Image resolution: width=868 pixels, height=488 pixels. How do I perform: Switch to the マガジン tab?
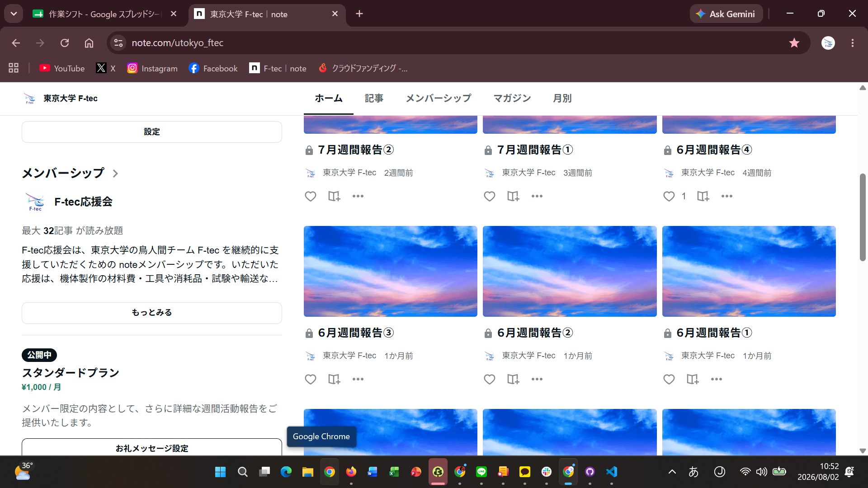coord(512,99)
